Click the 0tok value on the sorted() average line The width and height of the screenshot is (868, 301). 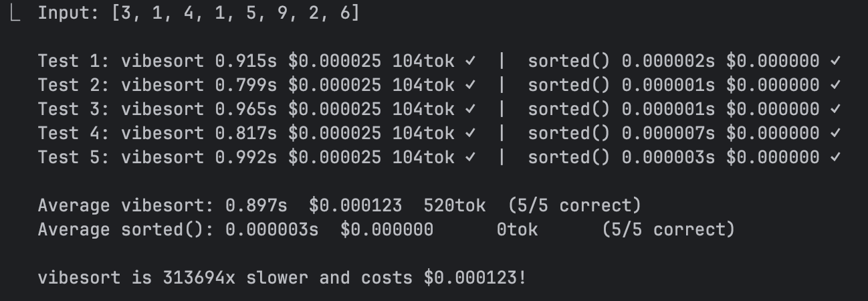coord(517,229)
